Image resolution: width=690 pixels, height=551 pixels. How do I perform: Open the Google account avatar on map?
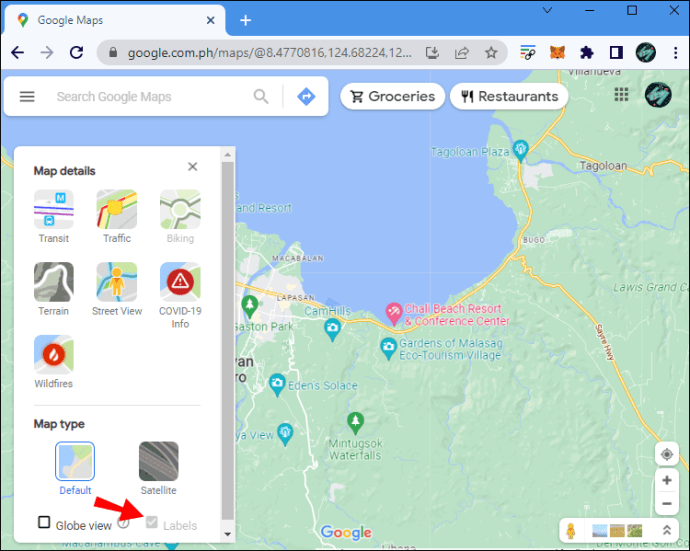coord(658,94)
